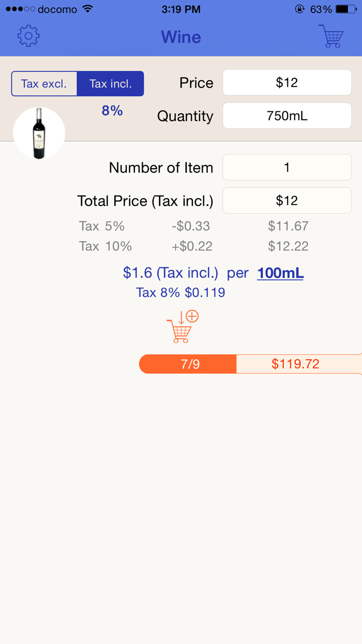362x644 pixels.
Task: Select the Tax incl. option
Action: (110, 83)
